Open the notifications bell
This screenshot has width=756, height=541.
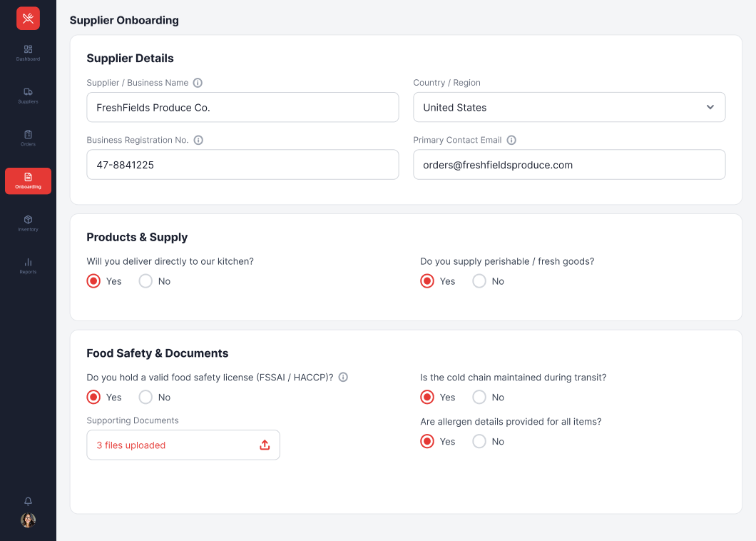coord(28,501)
